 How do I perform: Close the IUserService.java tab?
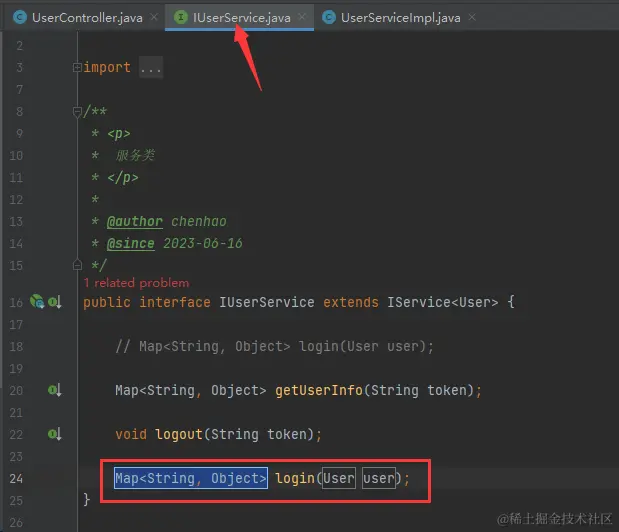[302, 17]
